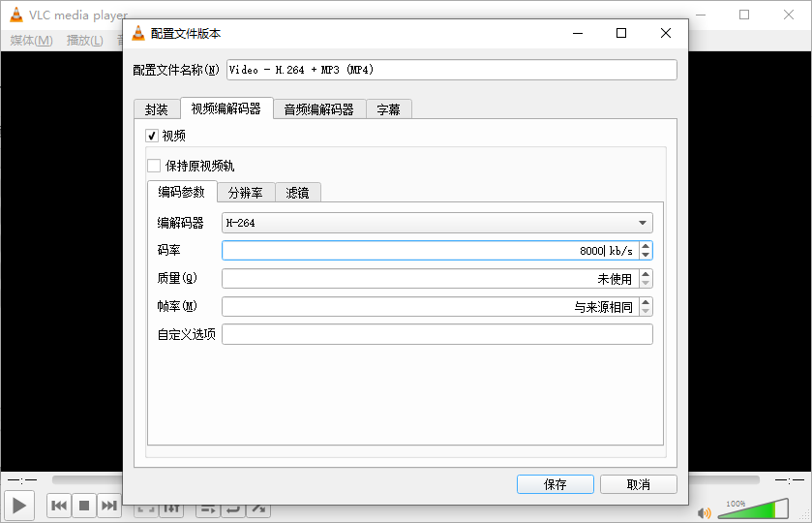This screenshot has width=812, height=523.
Task: Decrease 码率 with the down arrow
Action: tap(646, 255)
